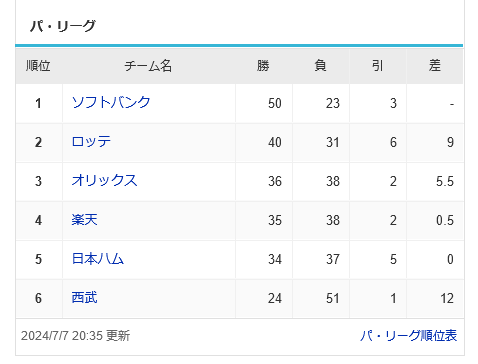The image size is (478, 364).
Task: Click the 勝 column header
Action: click(263, 66)
